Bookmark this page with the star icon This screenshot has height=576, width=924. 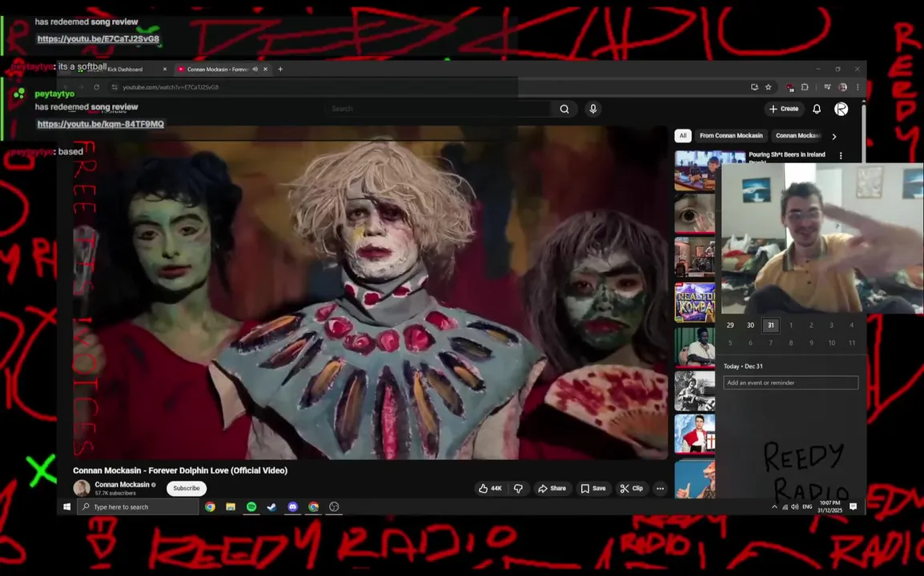click(x=769, y=87)
